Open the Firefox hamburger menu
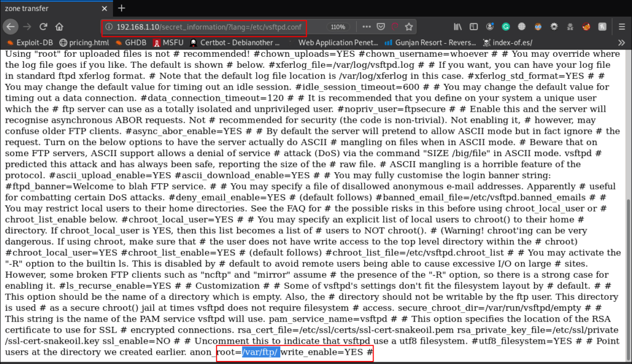This screenshot has width=632, height=364. click(x=621, y=27)
